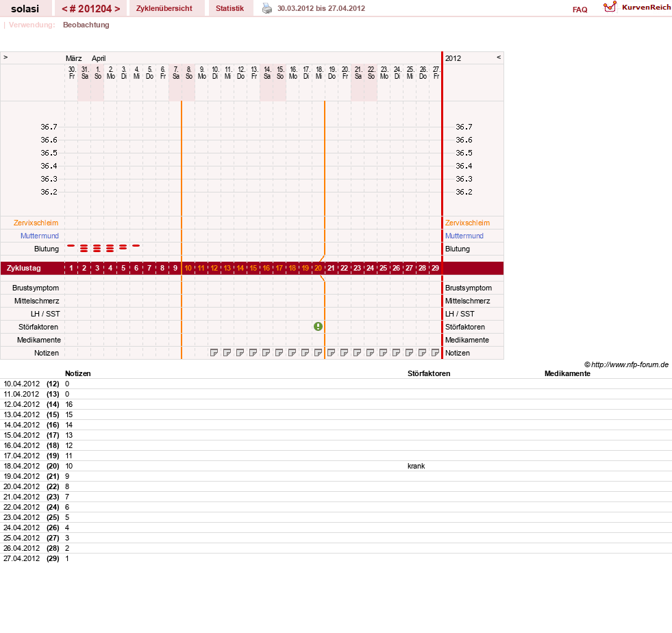Open the # 201204 cycle tab
Viewport: 672px width, 633px height.
(91, 9)
